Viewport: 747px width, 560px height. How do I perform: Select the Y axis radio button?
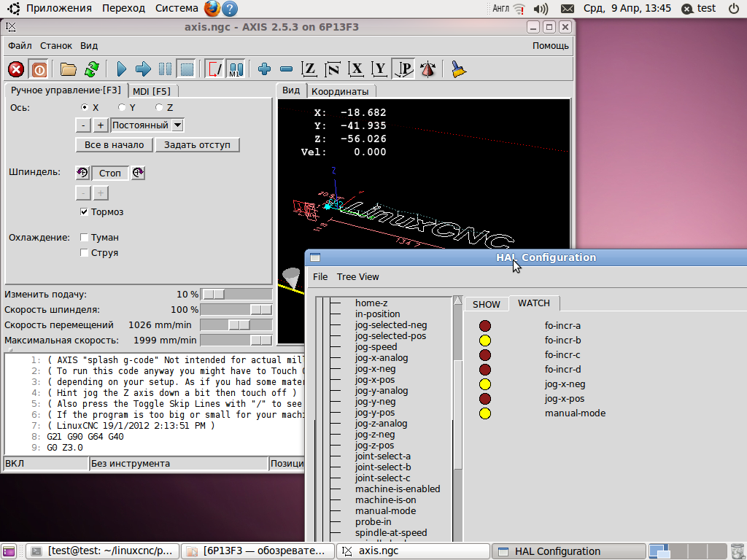click(122, 108)
